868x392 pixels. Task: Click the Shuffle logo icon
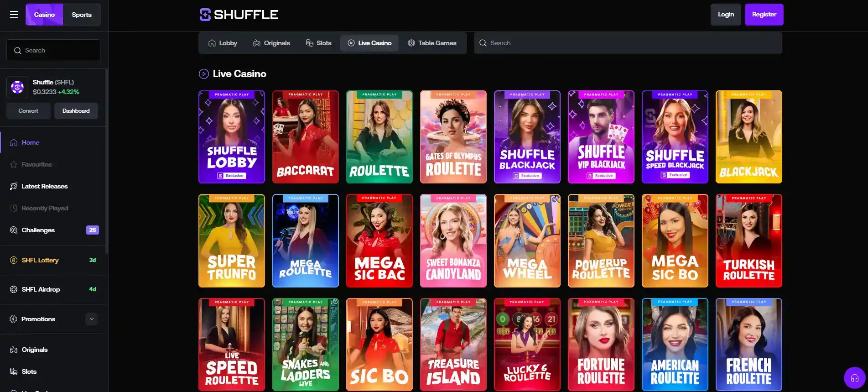tap(205, 15)
